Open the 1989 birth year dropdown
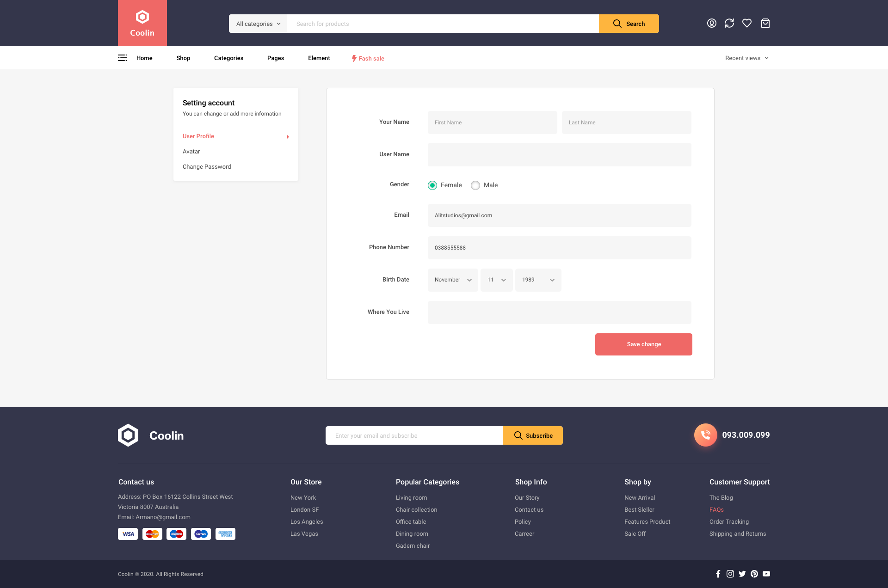The image size is (888, 588). click(x=538, y=280)
